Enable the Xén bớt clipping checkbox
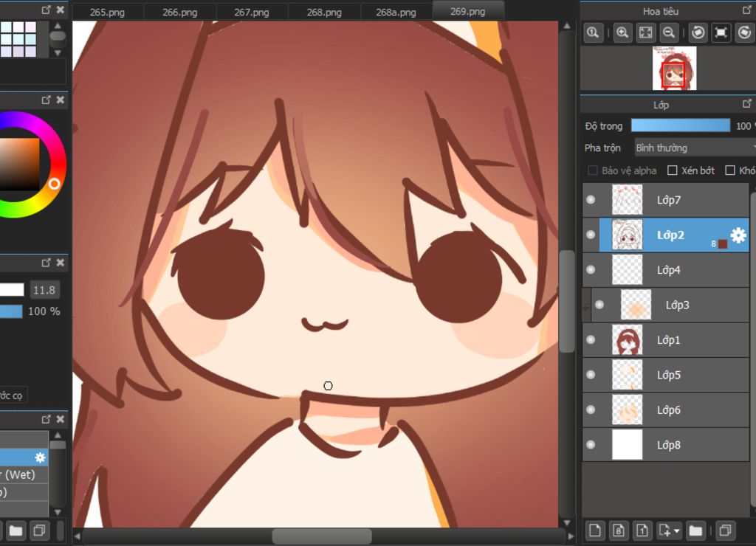This screenshot has width=756, height=546. pyautogui.click(x=672, y=170)
